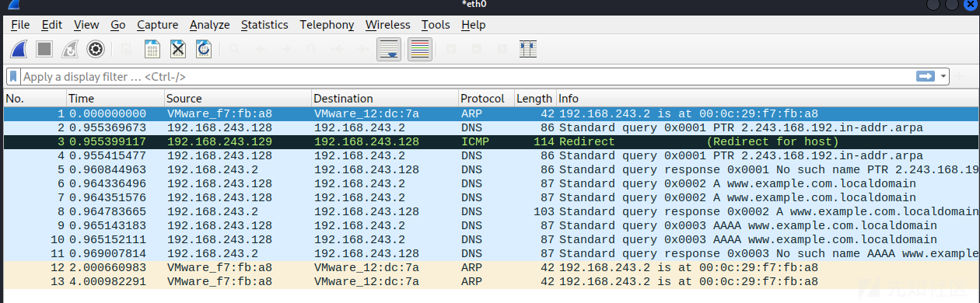980x303 pixels.
Task: Open the Wireless menu
Action: click(x=388, y=25)
